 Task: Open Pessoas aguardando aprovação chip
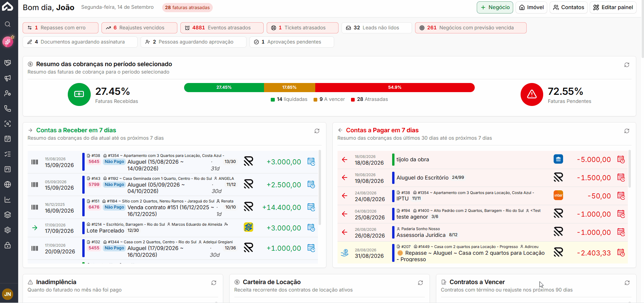(194, 42)
